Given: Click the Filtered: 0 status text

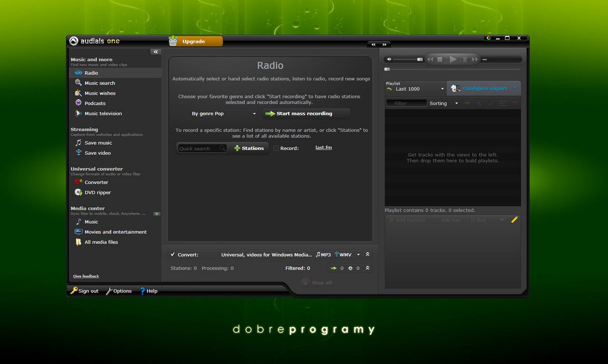Looking at the screenshot, I should point(298,268).
